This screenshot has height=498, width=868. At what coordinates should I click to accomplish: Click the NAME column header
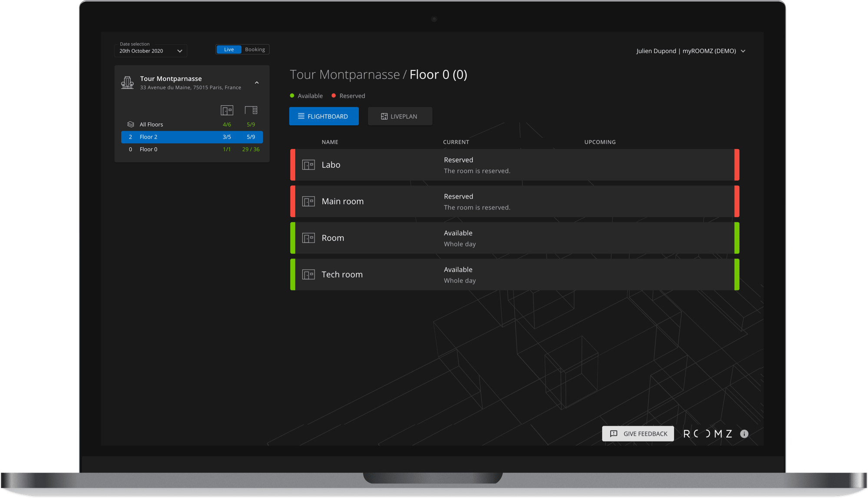(x=330, y=142)
